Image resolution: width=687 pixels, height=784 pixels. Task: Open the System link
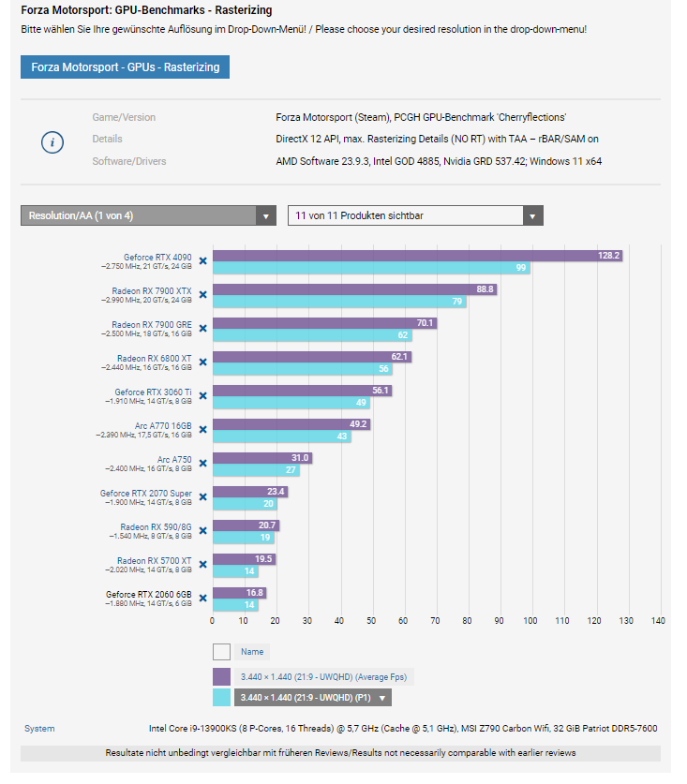click(39, 729)
